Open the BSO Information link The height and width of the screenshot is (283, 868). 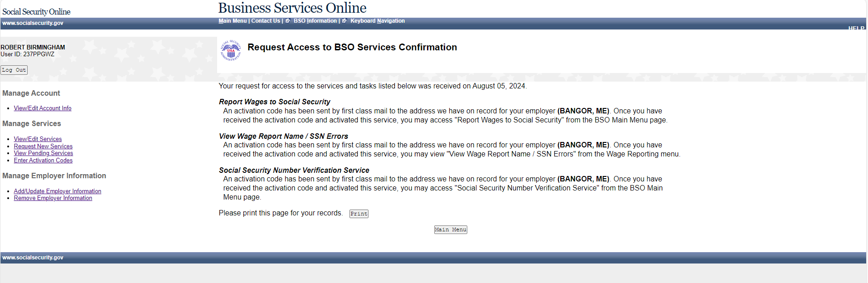[315, 21]
